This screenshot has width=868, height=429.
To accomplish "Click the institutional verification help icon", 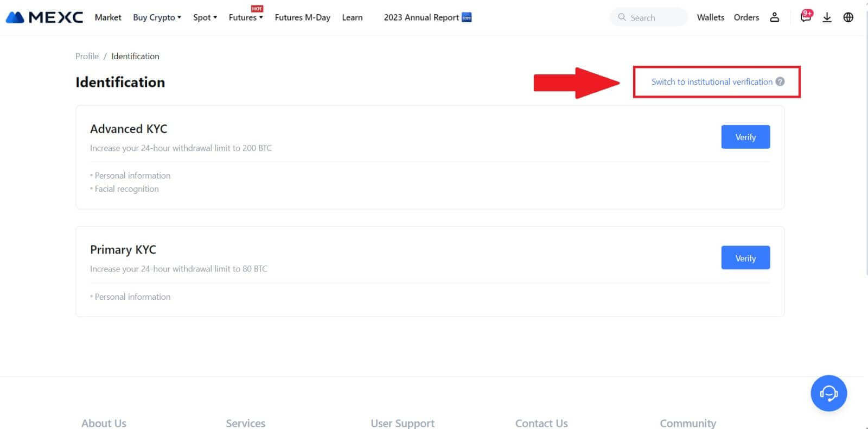I will (x=780, y=81).
